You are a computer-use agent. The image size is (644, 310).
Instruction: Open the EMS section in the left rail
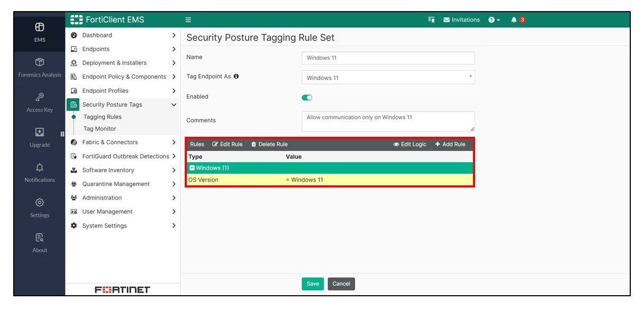[x=40, y=32]
